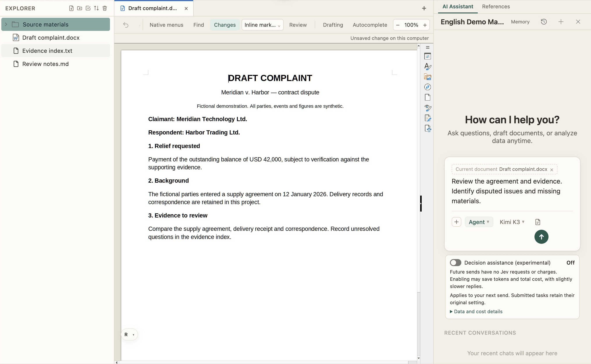
Task: Open the Style Inspector eye-brush sidebar icon
Action: coord(428,108)
